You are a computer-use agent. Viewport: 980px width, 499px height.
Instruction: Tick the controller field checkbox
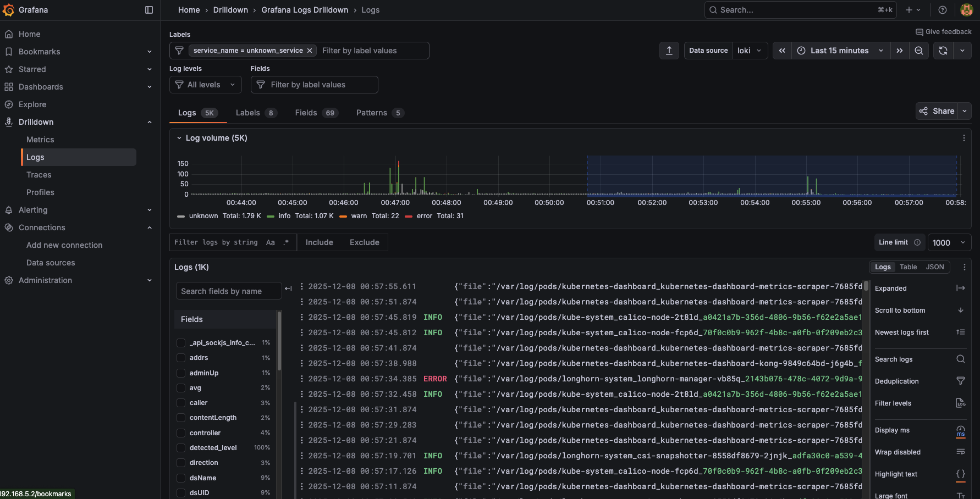tap(181, 433)
